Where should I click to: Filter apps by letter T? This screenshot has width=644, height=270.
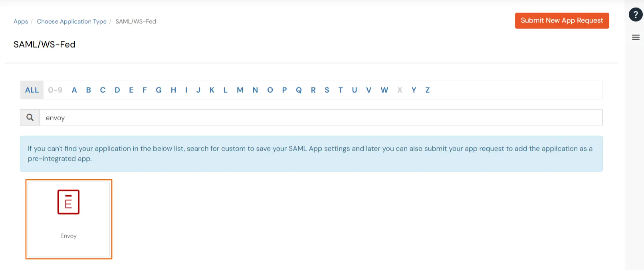[341, 90]
